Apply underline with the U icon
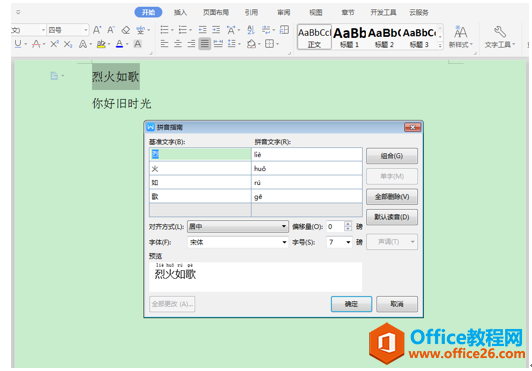Screen dimensions: 532x371 [18, 44]
